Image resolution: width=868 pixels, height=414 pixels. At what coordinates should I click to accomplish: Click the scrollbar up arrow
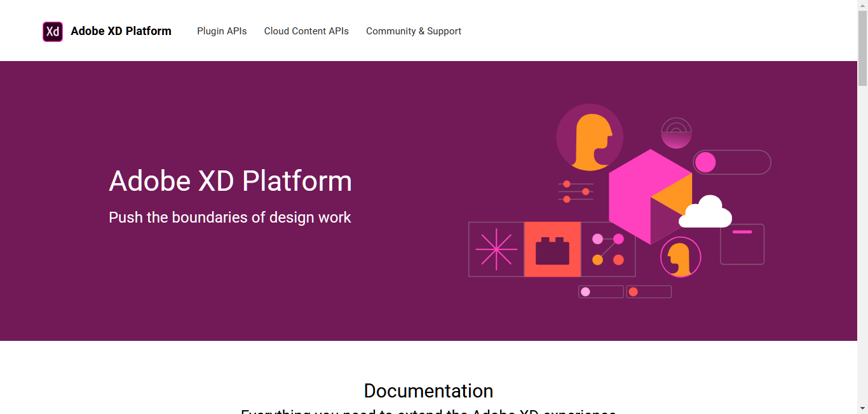point(862,5)
